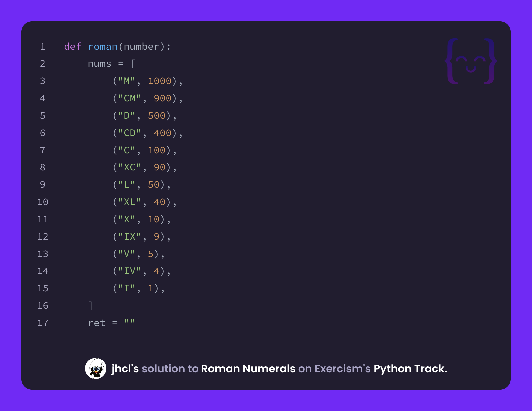Select the ("I", 1) tuple line
This screenshot has height=411, width=532.
139,288
